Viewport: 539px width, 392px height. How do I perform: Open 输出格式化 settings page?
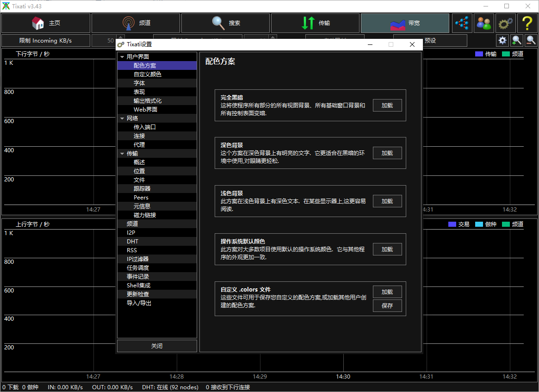tap(157, 101)
